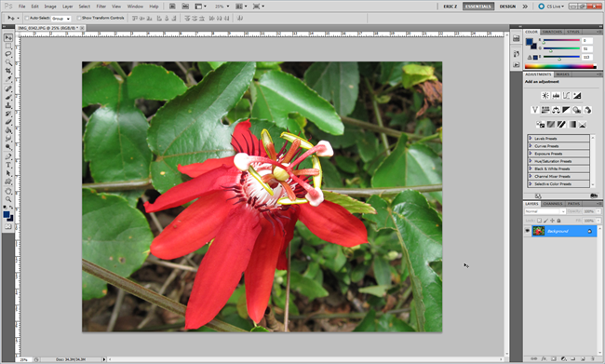Switch to the Design workspace
The width and height of the screenshot is (605, 364).
click(x=507, y=7)
